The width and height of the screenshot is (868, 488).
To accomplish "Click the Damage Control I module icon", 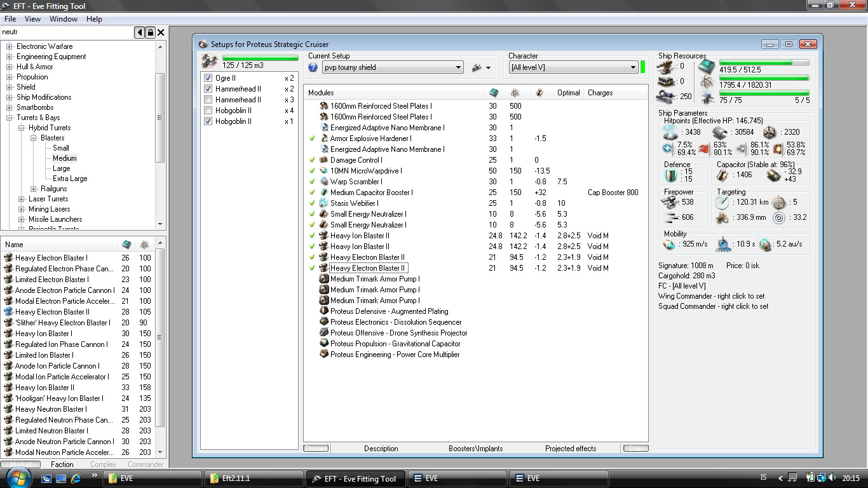I will (x=323, y=160).
